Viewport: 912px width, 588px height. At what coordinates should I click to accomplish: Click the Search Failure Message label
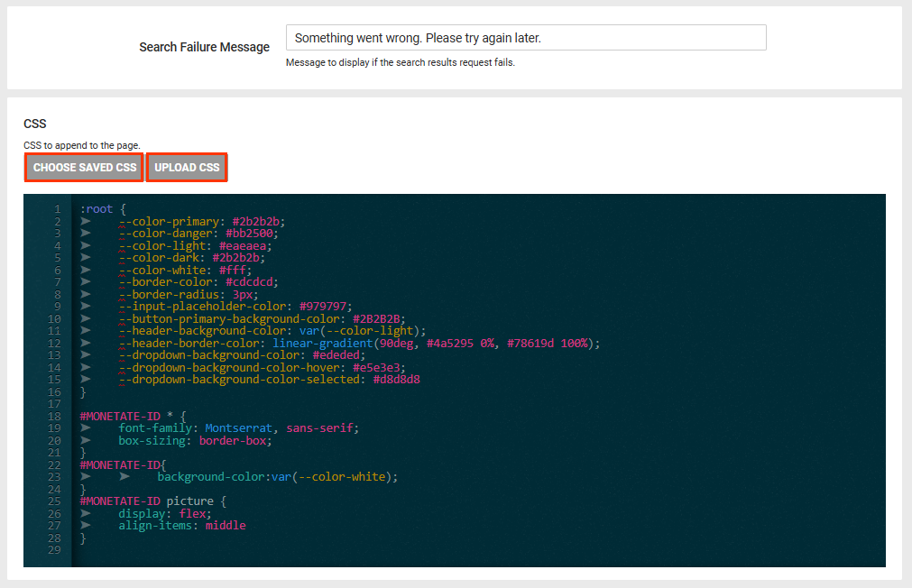point(204,47)
